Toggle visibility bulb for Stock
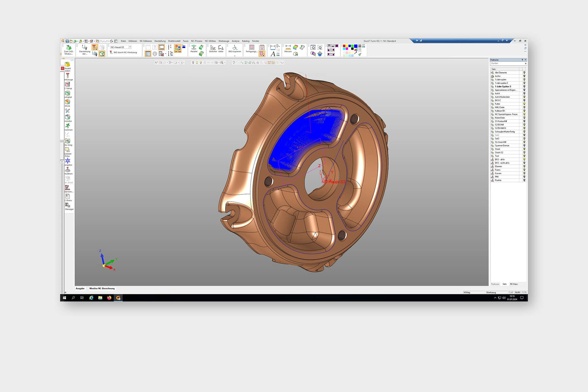The image size is (588, 392). [x=524, y=149]
